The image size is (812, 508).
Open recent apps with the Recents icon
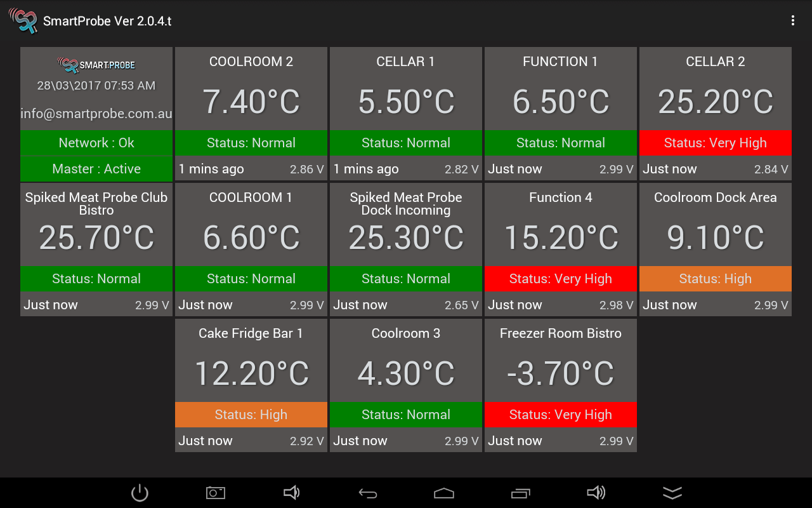(x=520, y=492)
